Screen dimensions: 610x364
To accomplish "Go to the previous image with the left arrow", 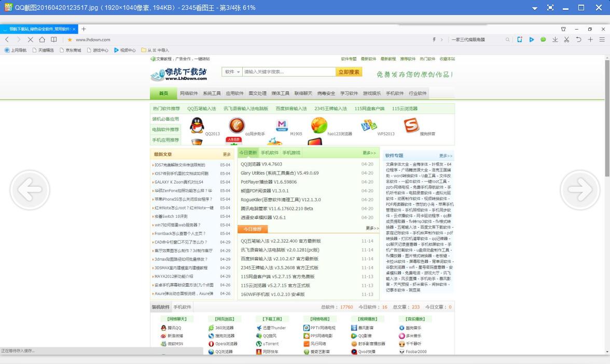I will [x=30, y=190].
